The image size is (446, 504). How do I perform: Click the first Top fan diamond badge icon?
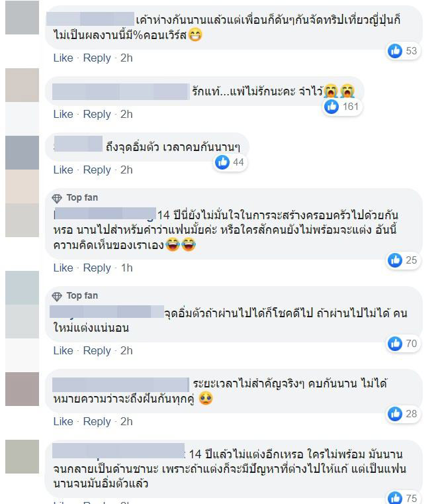point(57,198)
